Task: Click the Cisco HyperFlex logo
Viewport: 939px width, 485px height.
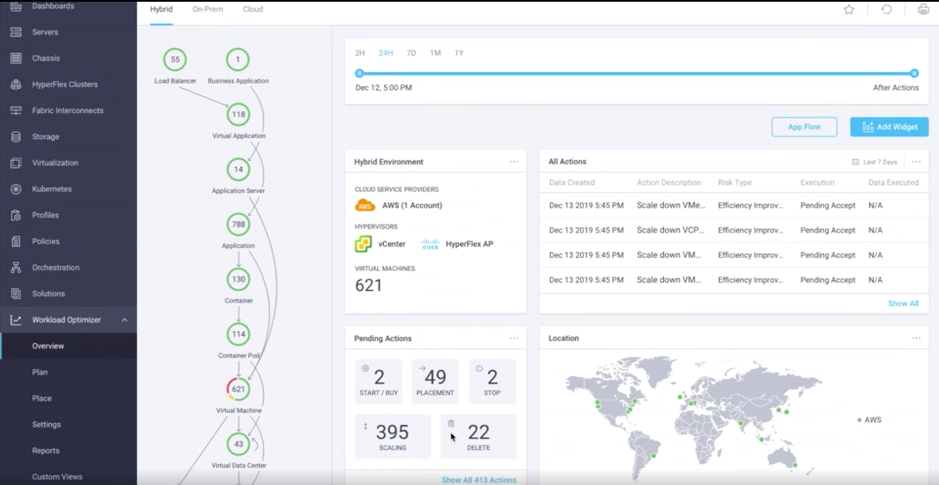Action: [x=430, y=244]
